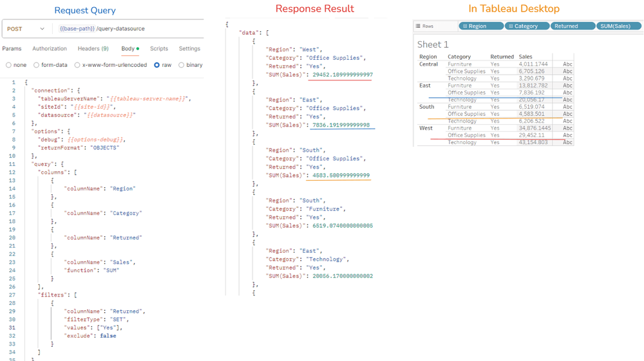Click the Category column header in the table

pos(459,57)
